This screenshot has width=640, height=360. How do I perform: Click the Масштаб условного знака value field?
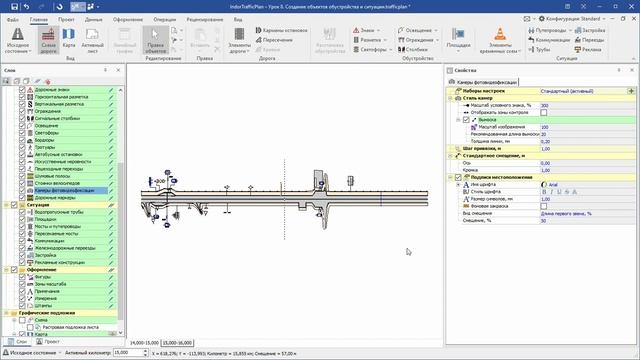tap(587, 105)
